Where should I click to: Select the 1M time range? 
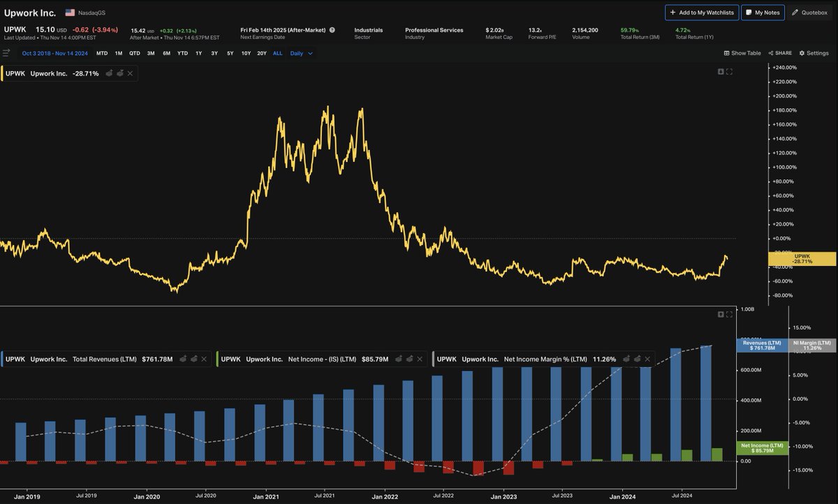click(x=118, y=53)
